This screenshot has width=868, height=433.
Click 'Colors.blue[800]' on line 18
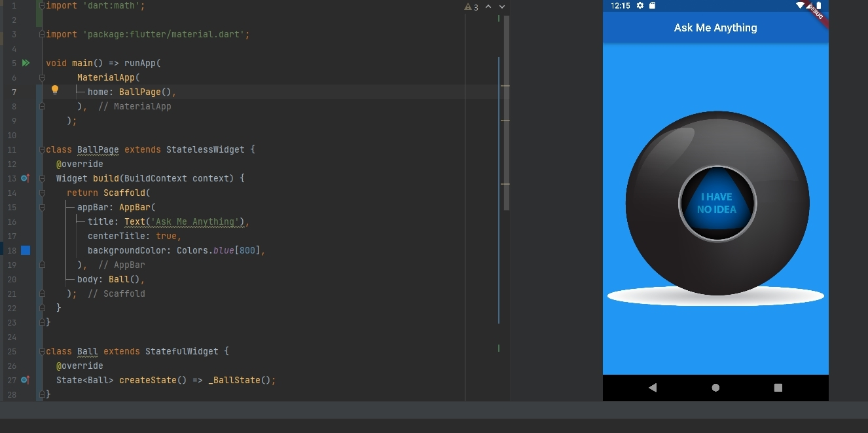(x=219, y=250)
